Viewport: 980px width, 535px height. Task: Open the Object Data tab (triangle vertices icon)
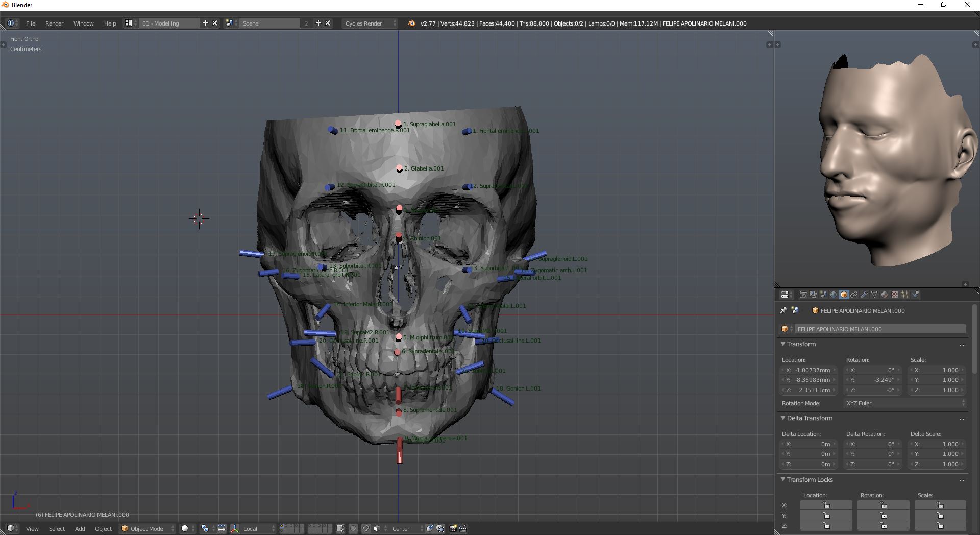[x=874, y=295]
